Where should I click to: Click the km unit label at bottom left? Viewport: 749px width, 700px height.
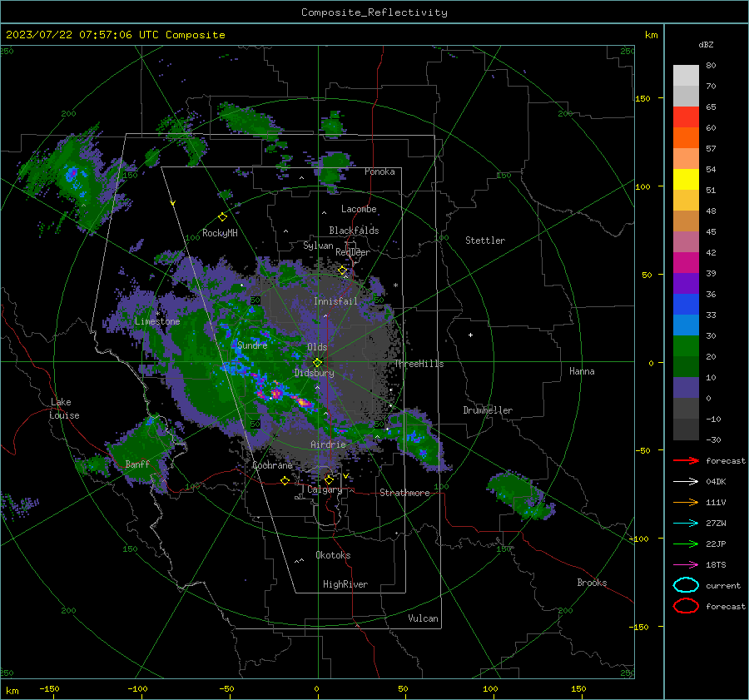[x=12, y=691]
